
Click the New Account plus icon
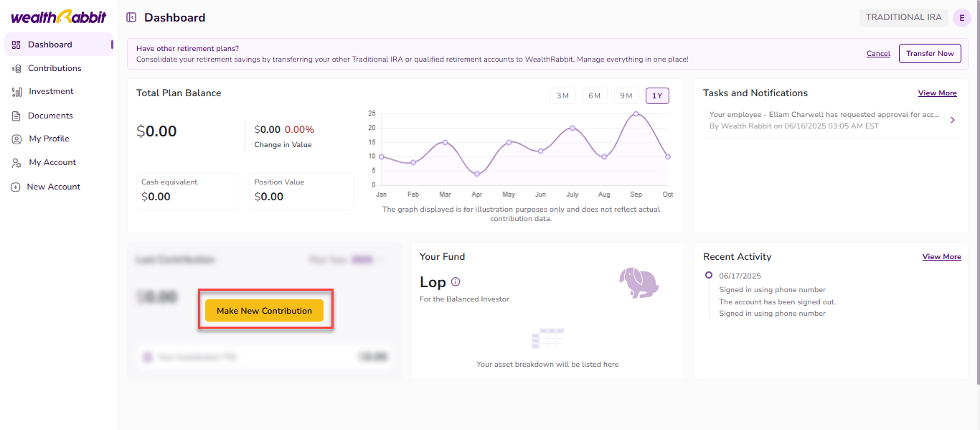[15, 187]
